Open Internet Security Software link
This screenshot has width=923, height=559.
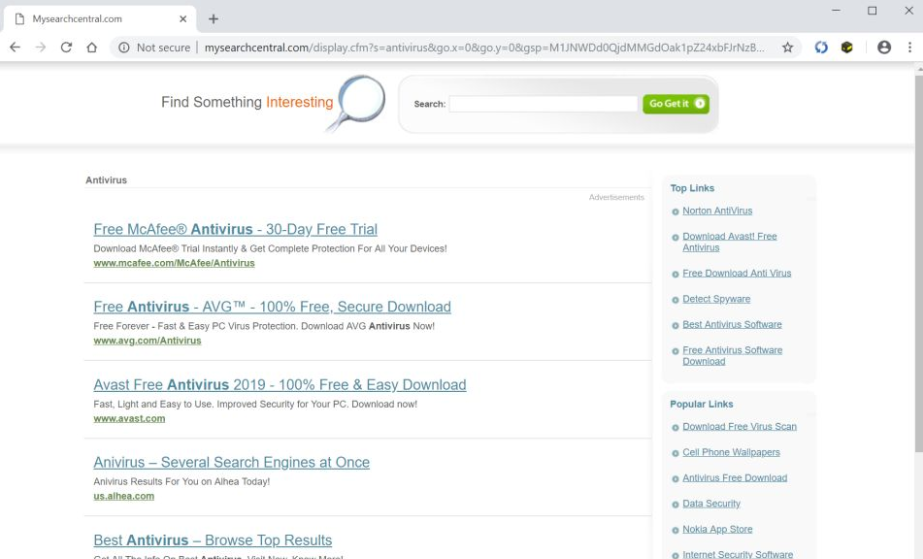pos(738,554)
